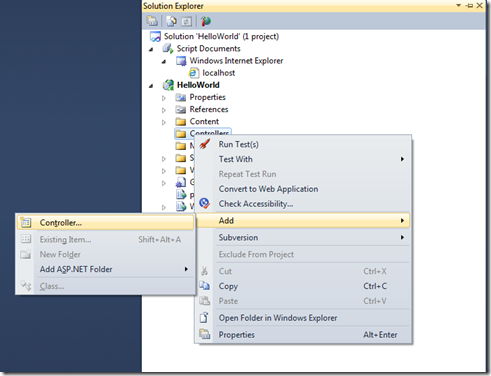Choose Controller... in the Add submenu
The height and width of the screenshot is (376, 491).
pyautogui.click(x=105, y=222)
